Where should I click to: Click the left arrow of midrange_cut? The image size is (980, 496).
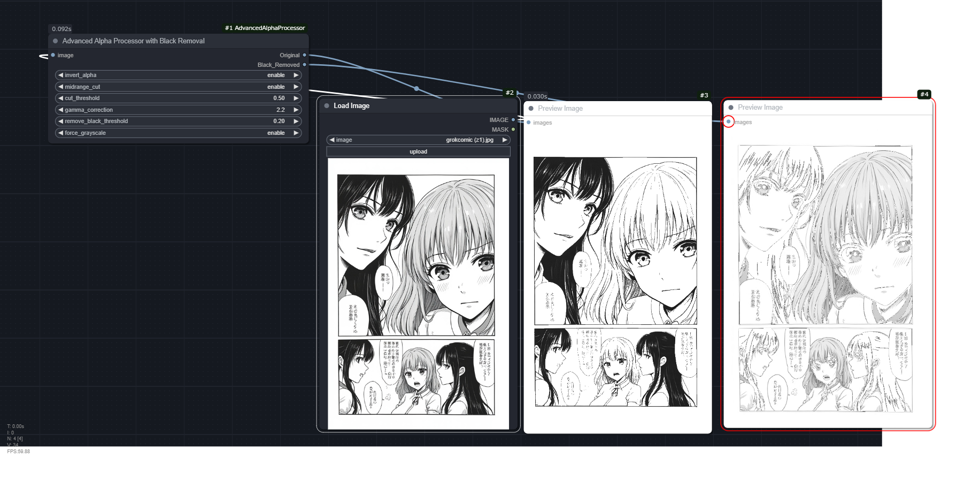[x=61, y=87]
